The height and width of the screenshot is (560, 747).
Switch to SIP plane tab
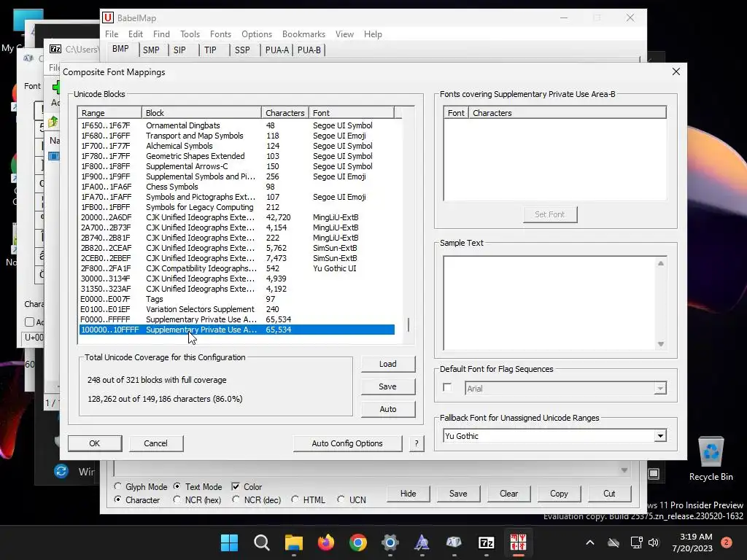(179, 50)
